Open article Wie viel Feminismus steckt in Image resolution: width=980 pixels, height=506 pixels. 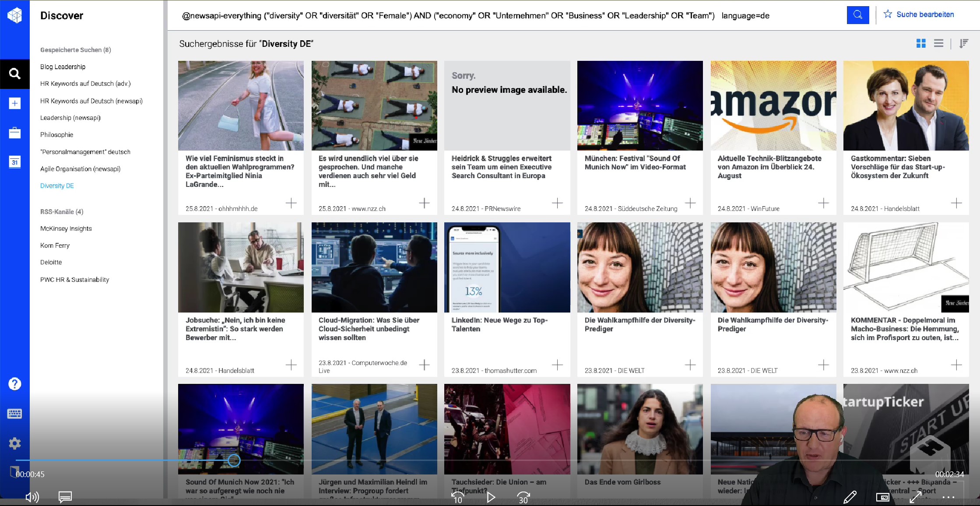click(240, 171)
